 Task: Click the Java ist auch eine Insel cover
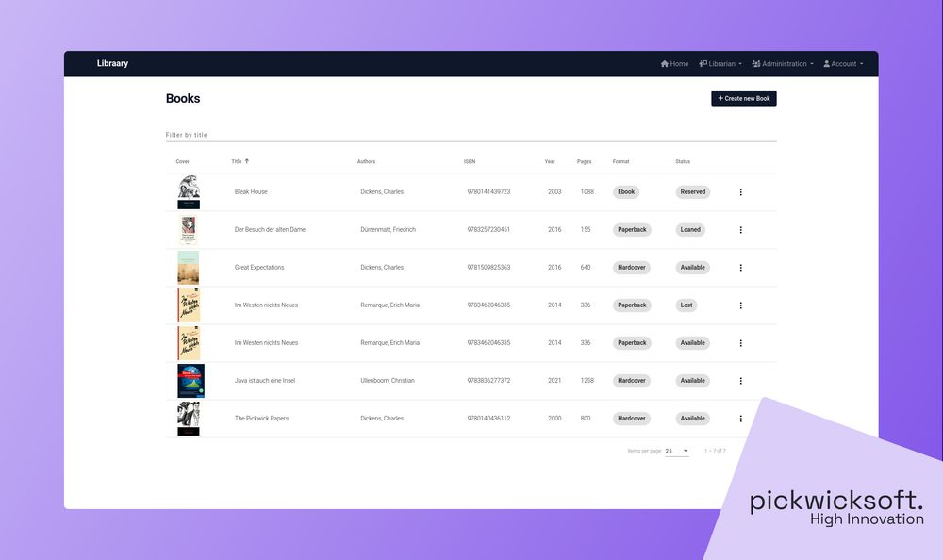click(190, 381)
